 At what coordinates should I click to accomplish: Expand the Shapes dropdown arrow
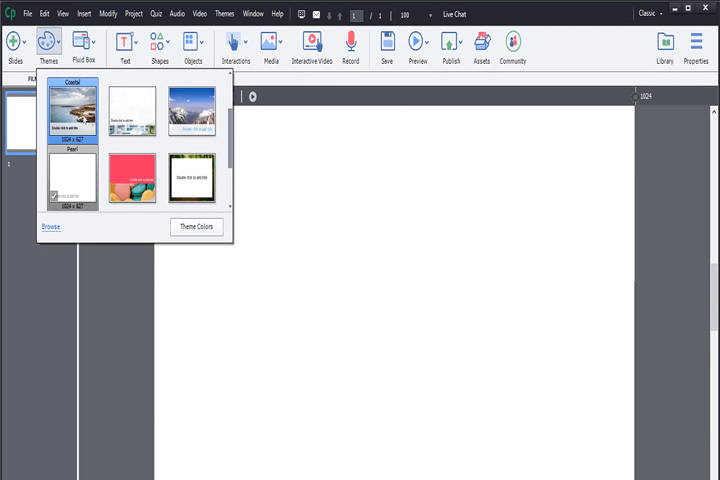(168, 42)
